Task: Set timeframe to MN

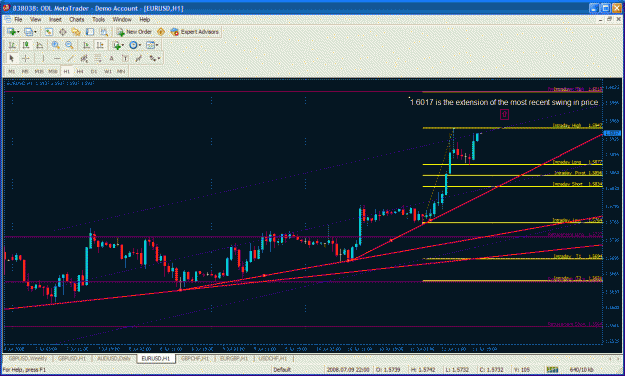Action: point(121,71)
